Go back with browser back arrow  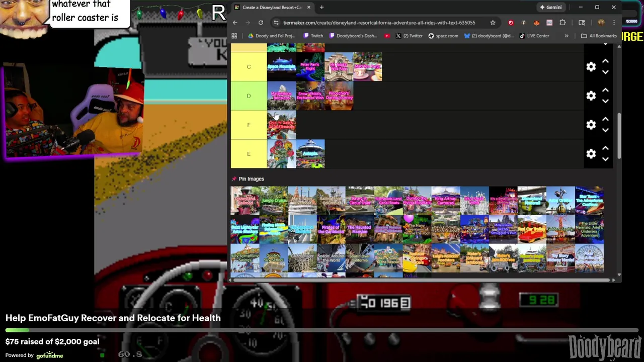pyautogui.click(x=235, y=23)
